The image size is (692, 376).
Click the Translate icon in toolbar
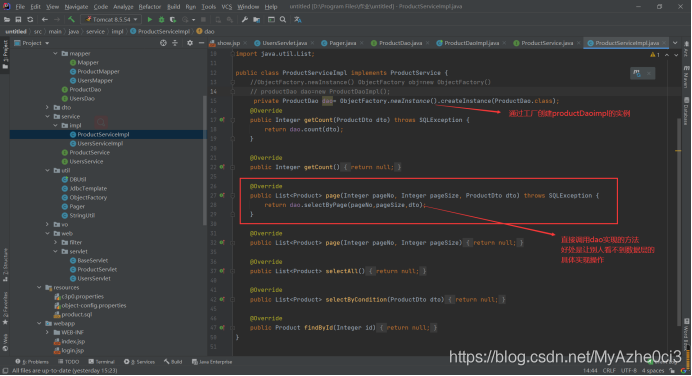298,19
